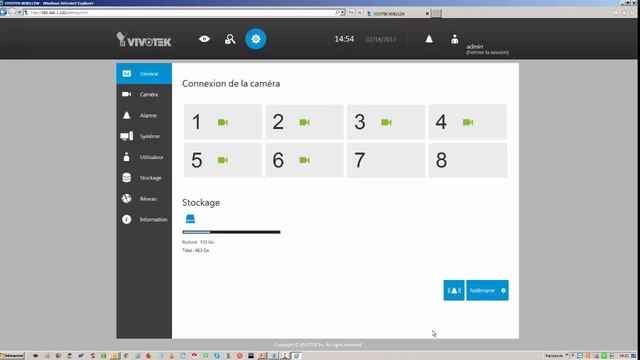This screenshot has width=640, height=360.
Task: Click the Stockage sidebar disk icon
Action: (127, 178)
